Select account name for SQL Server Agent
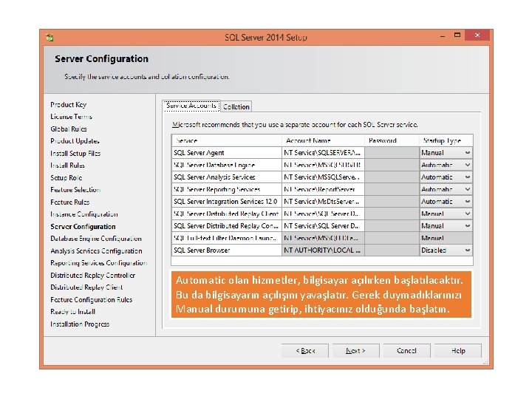Image resolution: width=532 pixels, height=399 pixels. tap(323, 153)
